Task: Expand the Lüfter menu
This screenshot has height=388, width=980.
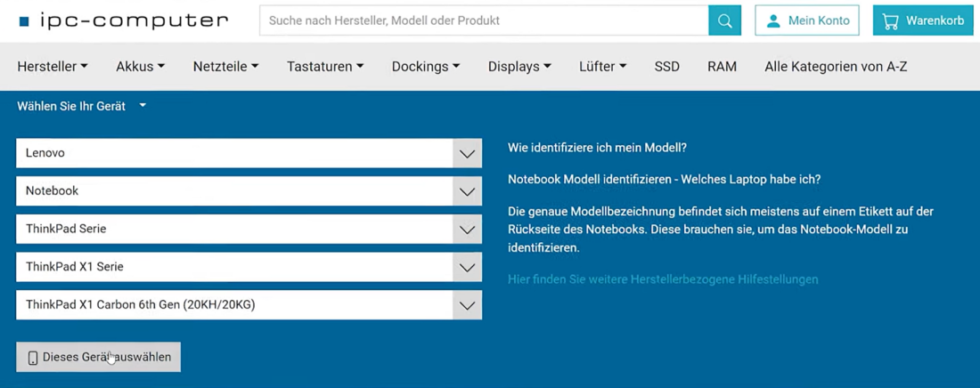Action: tap(602, 66)
